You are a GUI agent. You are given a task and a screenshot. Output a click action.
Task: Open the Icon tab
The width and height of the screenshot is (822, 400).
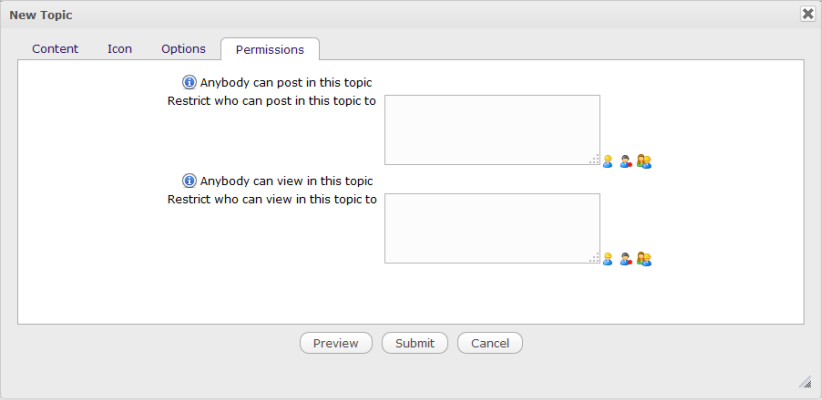(120, 49)
